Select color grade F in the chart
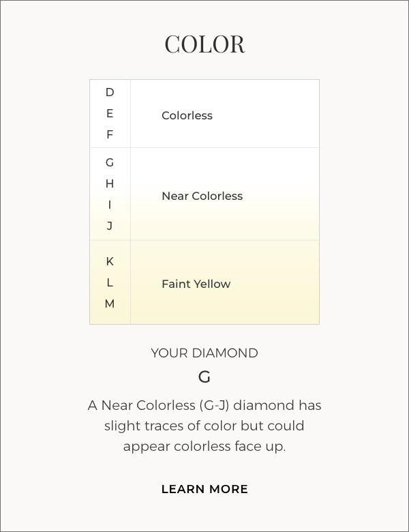The image size is (409, 532). 110,134
